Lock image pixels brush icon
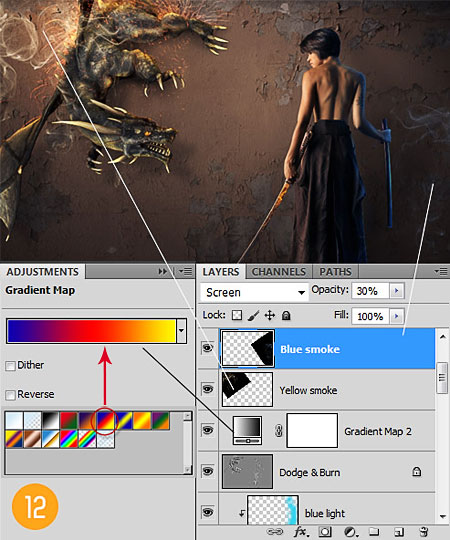 coord(253,315)
